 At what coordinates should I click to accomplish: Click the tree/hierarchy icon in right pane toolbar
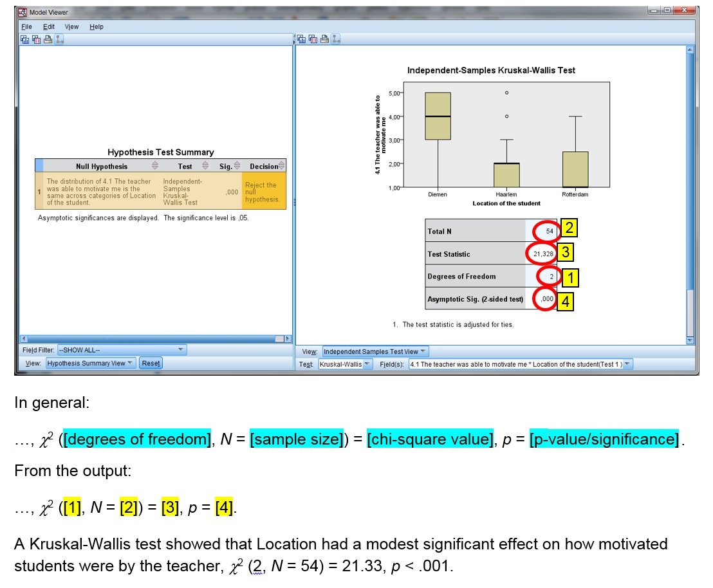point(336,39)
